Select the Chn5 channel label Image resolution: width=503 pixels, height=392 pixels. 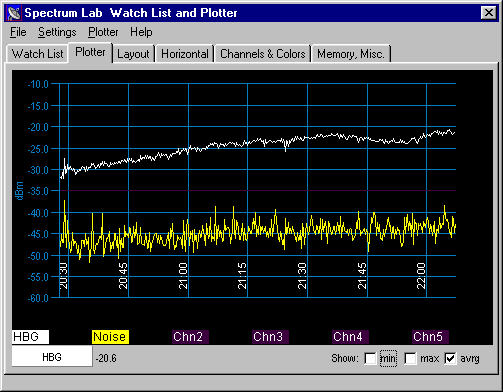click(430, 337)
